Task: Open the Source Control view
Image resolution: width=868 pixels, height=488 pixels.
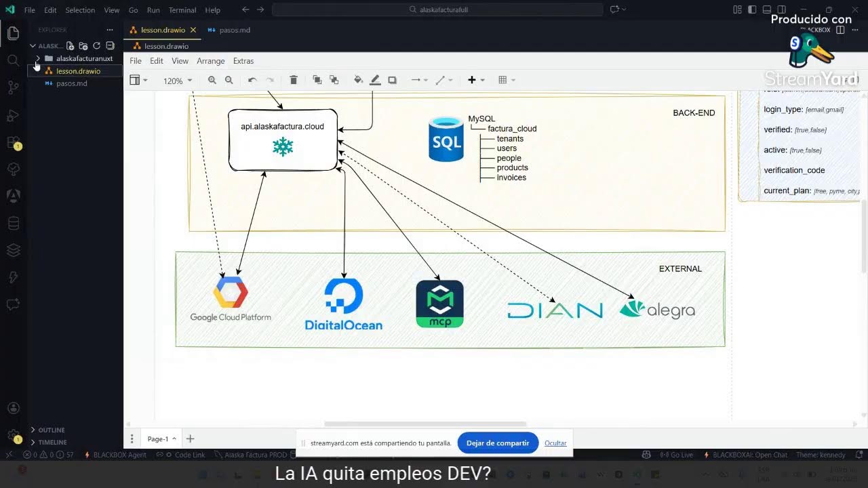Action: pos(13,87)
